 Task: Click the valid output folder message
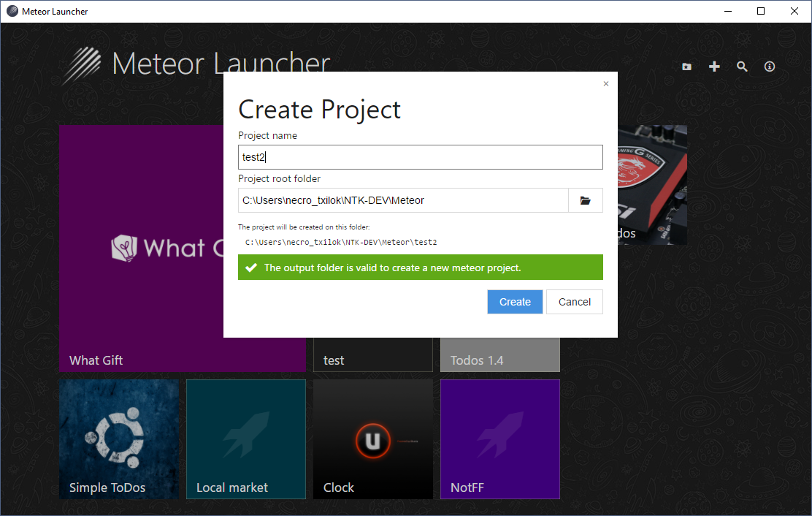pyautogui.click(x=420, y=268)
